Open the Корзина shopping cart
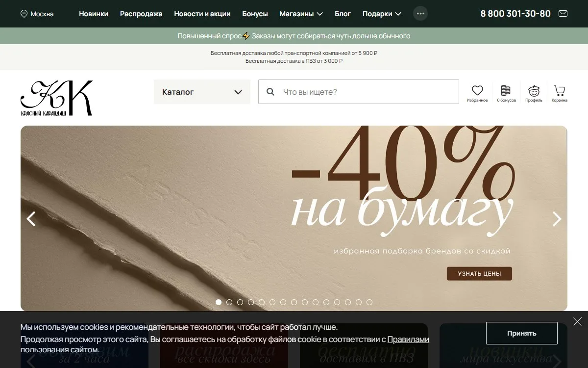Image resolution: width=588 pixels, height=368 pixels. pyautogui.click(x=559, y=93)
